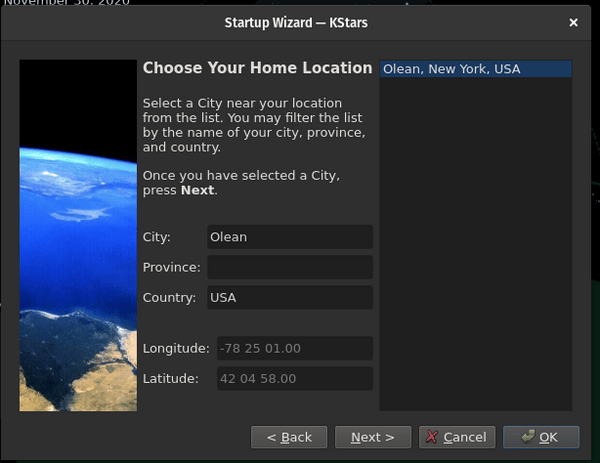Select Olean, New York, USA in list

tap(475, 69)
